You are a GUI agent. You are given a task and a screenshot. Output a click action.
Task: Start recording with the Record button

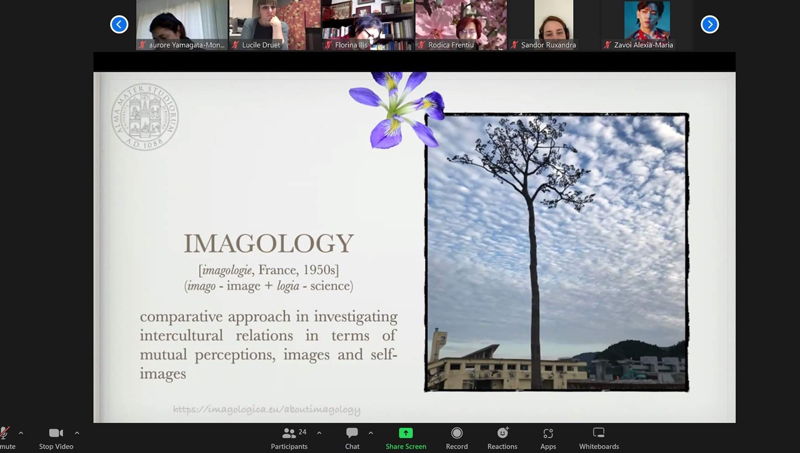tap(457, 438)
